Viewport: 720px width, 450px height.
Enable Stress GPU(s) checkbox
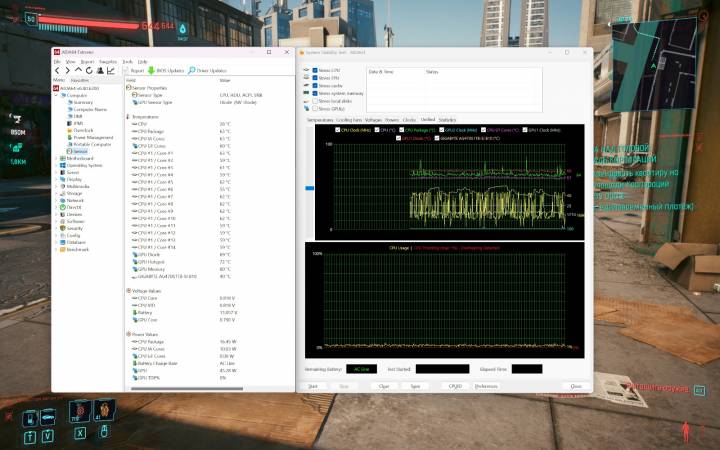click(315, 108)
